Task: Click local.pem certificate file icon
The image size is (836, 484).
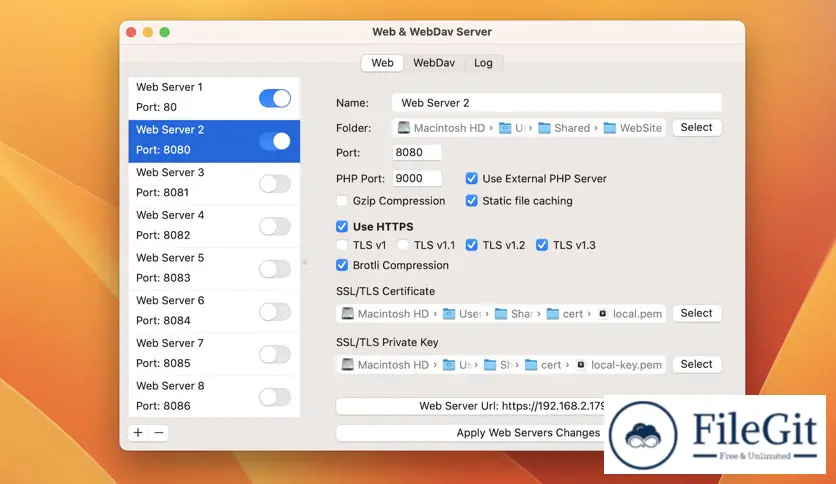Action: click(603, 314)
